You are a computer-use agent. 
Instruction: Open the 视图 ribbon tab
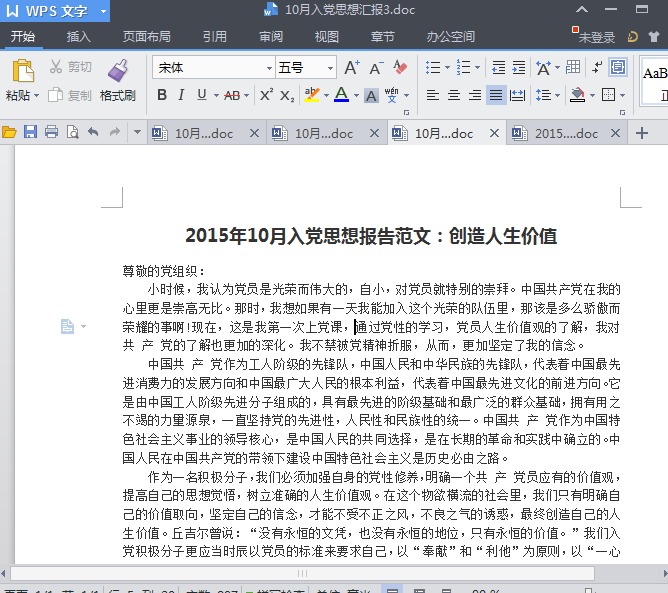pos(327,37)
